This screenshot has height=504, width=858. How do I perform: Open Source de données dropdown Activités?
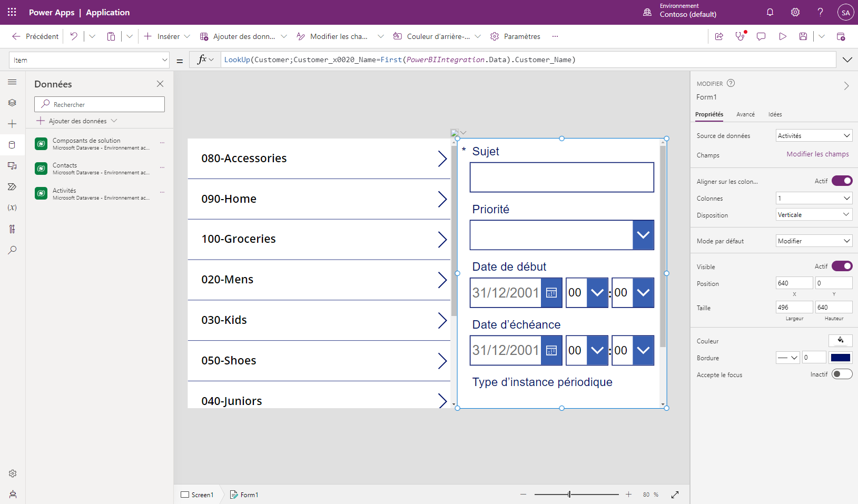pyautogui.click(x=814, y=135)
